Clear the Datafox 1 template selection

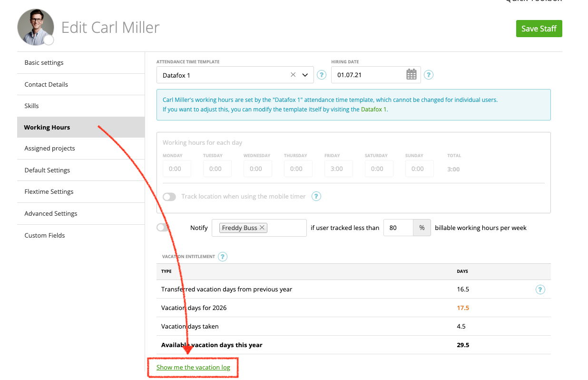click(293, 75)
